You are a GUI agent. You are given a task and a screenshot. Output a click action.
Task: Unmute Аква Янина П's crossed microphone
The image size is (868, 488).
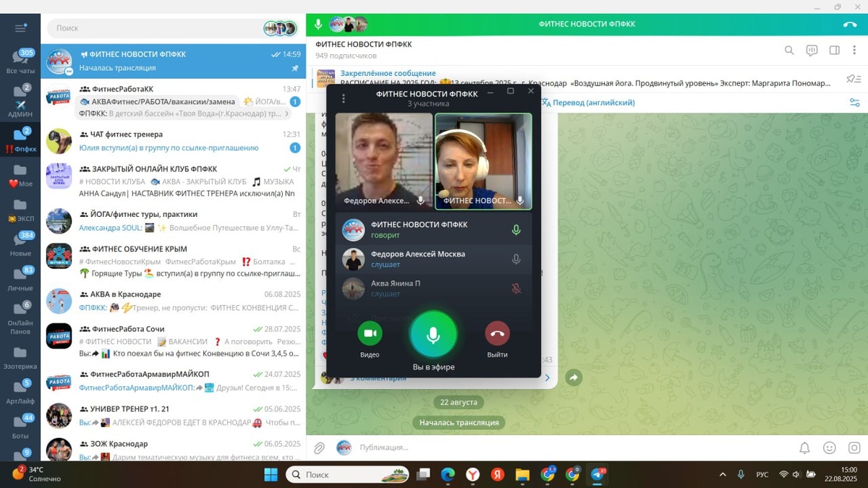[x=516, y=288]
